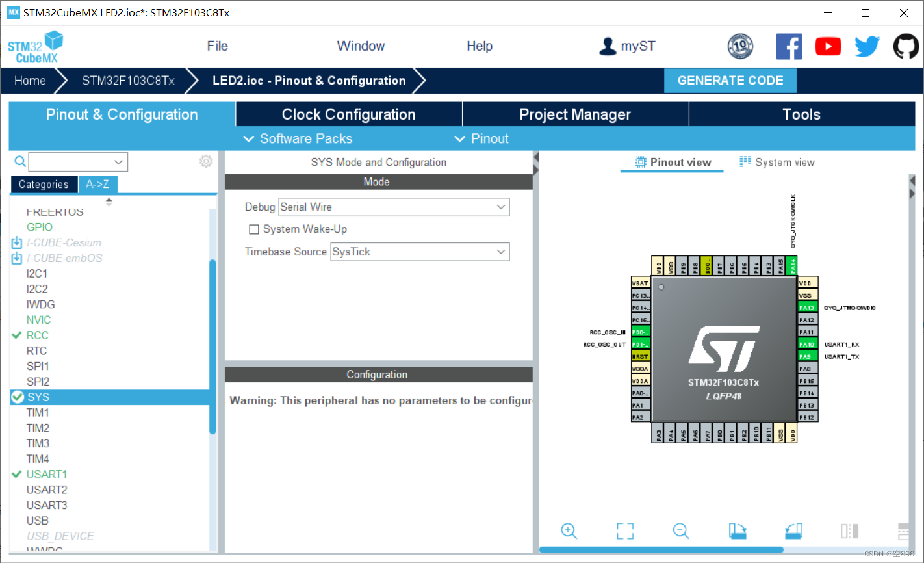Collapse the peripheral list with the up arrow
924x563 pixels.
click(109, 199)
